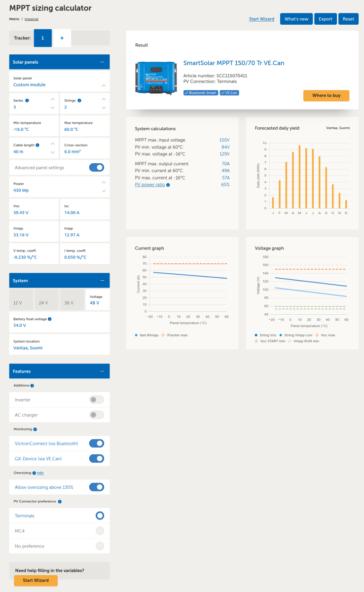This screenshot has width=364, height=592.
Task: Click the info icon beside Strings
Action: (x=79, y=100)
